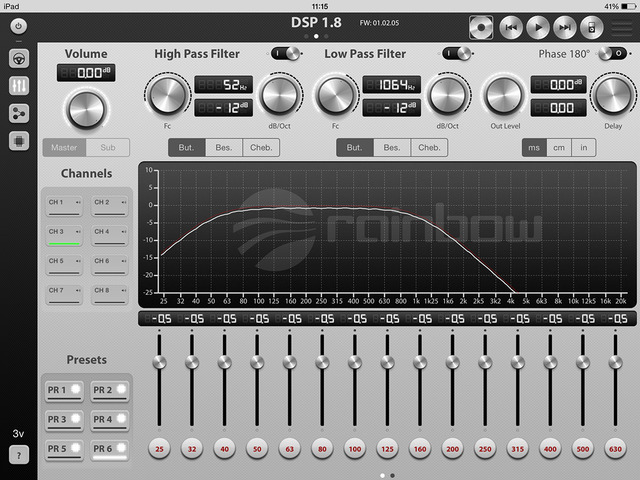The height and width of the screenshot is (480, 640).
Task: Select channel CH 1
Action: pos(64,207)
